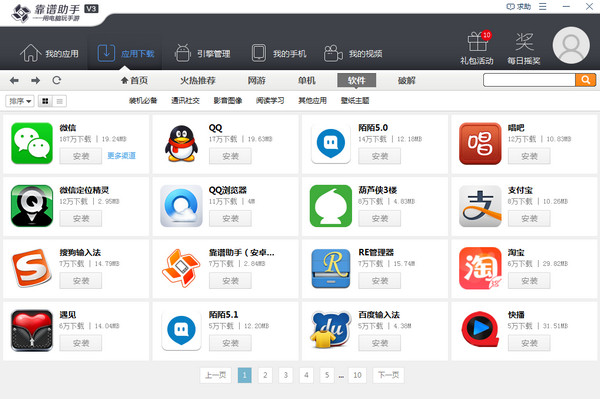Screen dimensions: 600x399
Task: Click the orange search button
Action: [585, 80]
